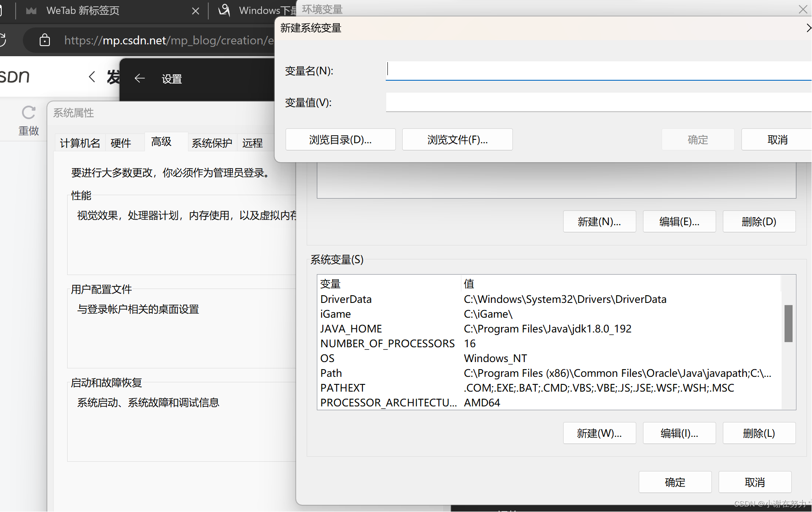Click 新建(W)... under system variables
Screen dimensions: 812x512
(599, 433)
